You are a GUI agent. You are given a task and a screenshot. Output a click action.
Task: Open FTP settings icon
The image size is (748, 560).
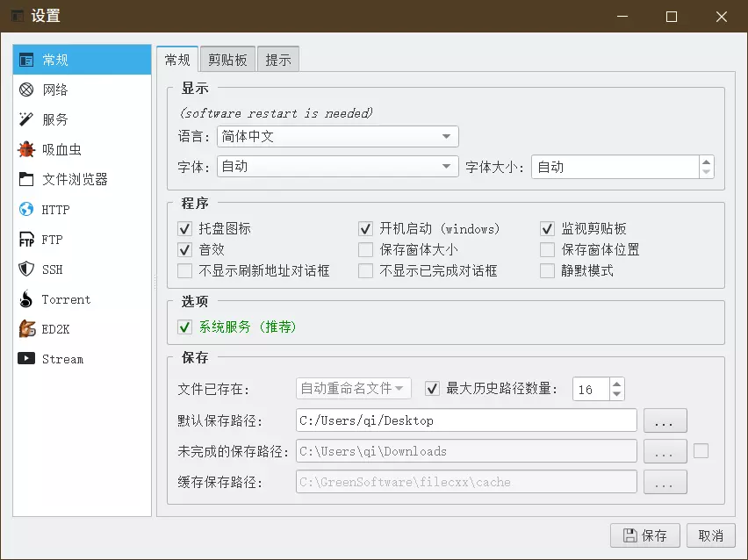click(26, 240)
